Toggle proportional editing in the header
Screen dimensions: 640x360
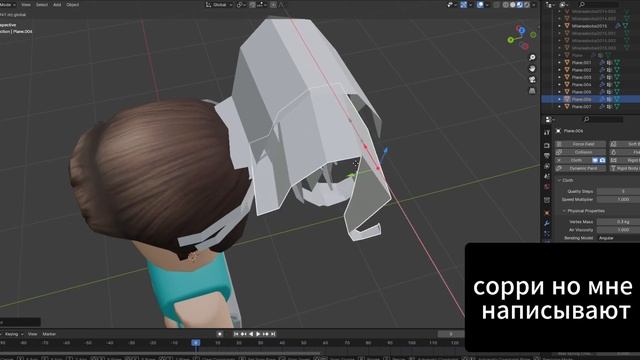tap(273, 5)
